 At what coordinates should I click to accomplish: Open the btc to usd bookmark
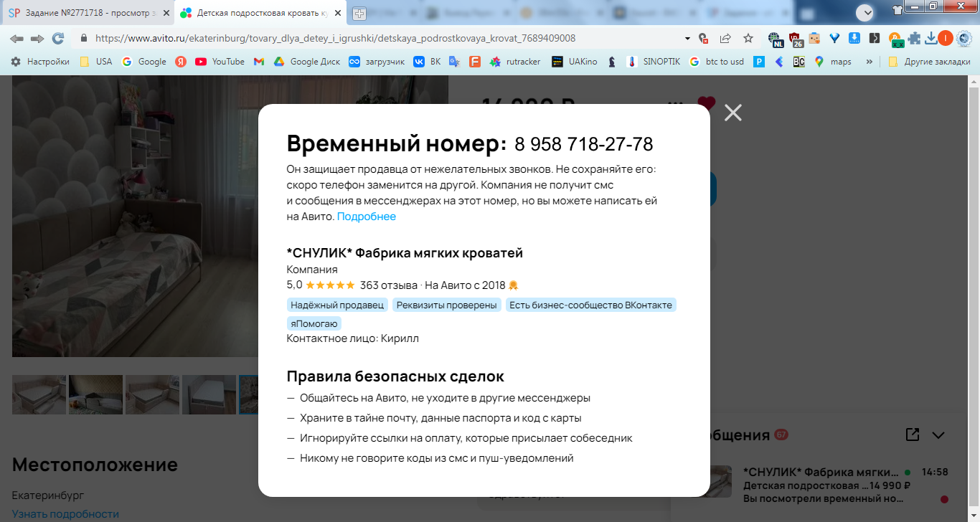click(717, 62)
